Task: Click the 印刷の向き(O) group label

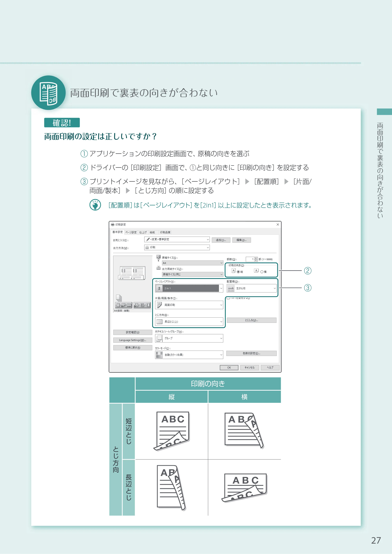Action: [236, 265]
